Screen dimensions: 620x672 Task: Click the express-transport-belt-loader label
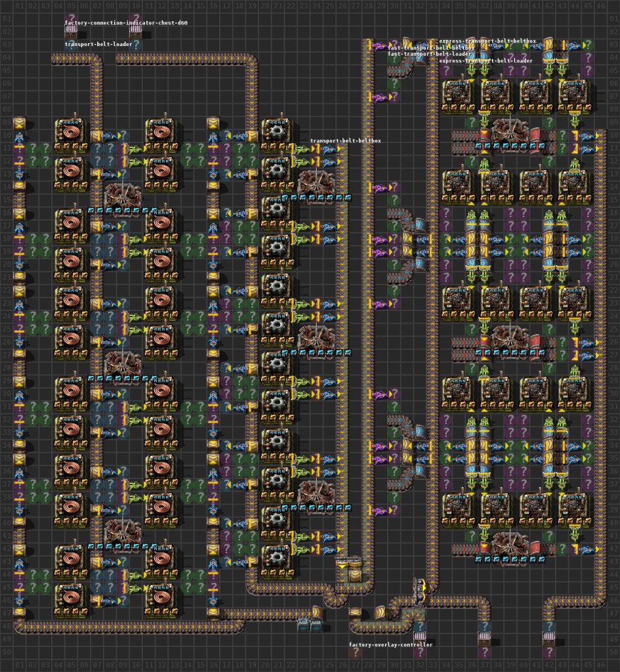tap(486, 60)
